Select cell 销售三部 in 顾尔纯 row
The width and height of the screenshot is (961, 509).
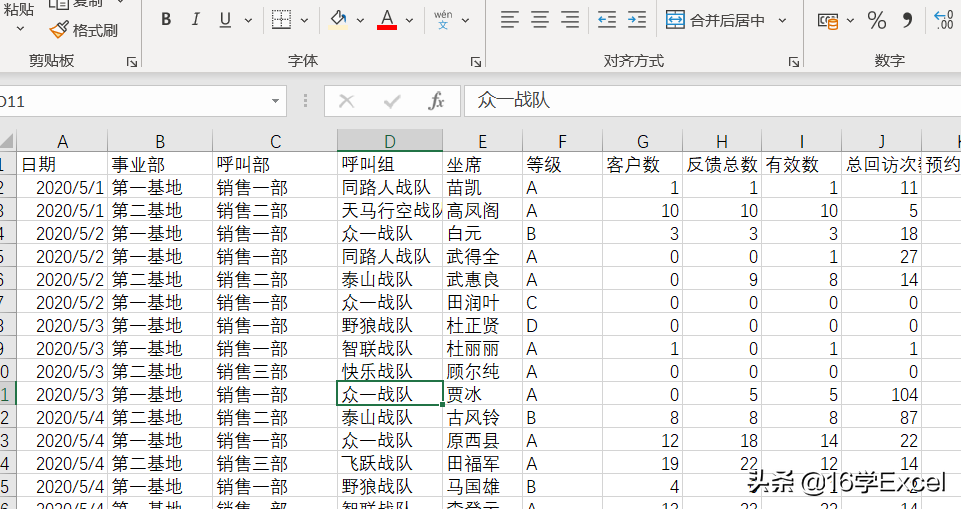[x=275, y=372]
